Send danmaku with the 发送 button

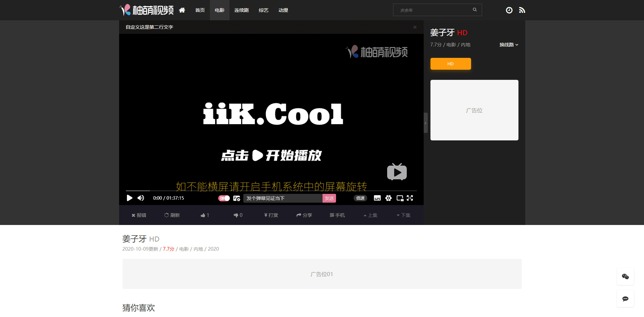(329, 198)
